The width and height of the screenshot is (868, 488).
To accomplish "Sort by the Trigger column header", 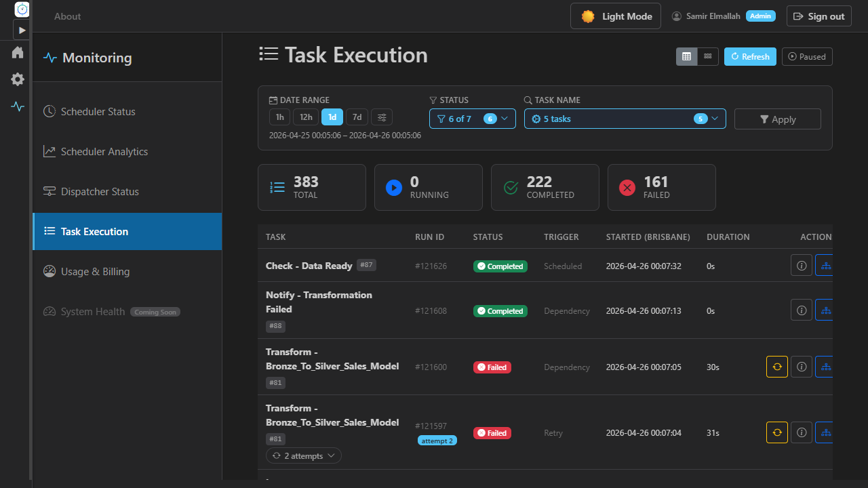I will pos(561,237).
